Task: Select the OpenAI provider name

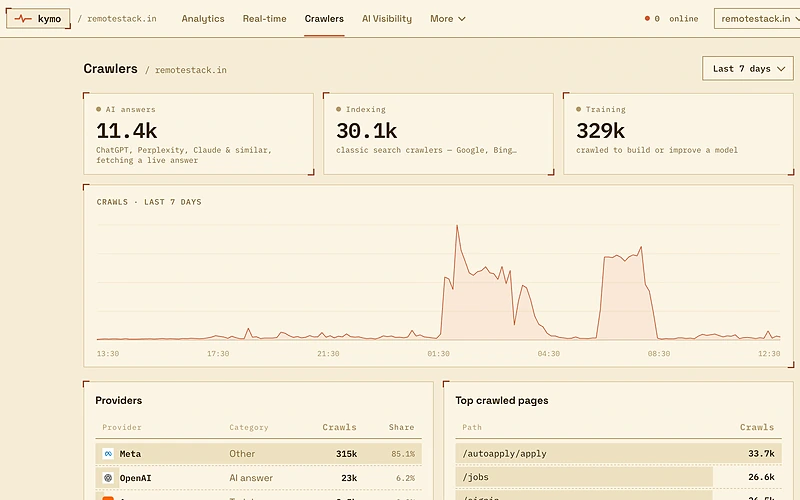Action: tap(135, 478)
